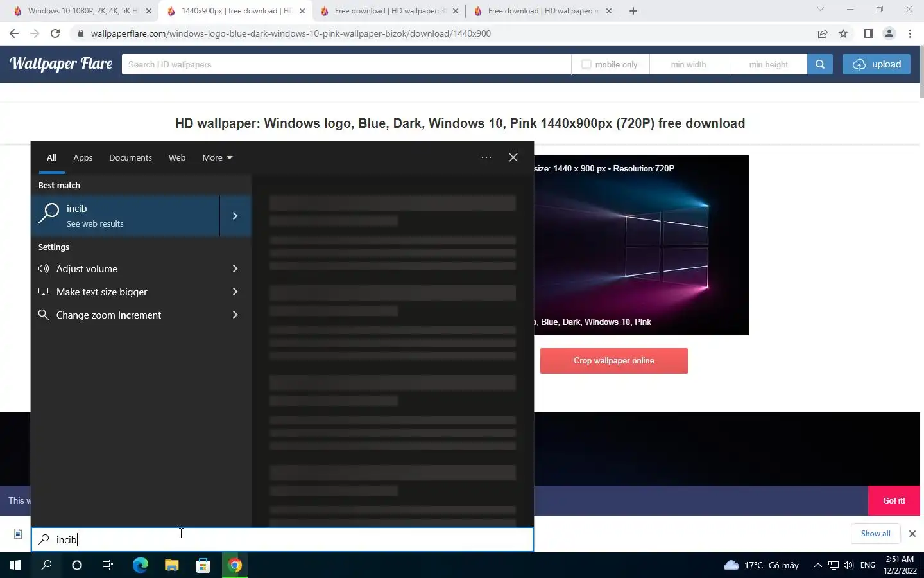This screenshot has height=578, width=924.
Task: Click the min width input field
Action: 689,64
